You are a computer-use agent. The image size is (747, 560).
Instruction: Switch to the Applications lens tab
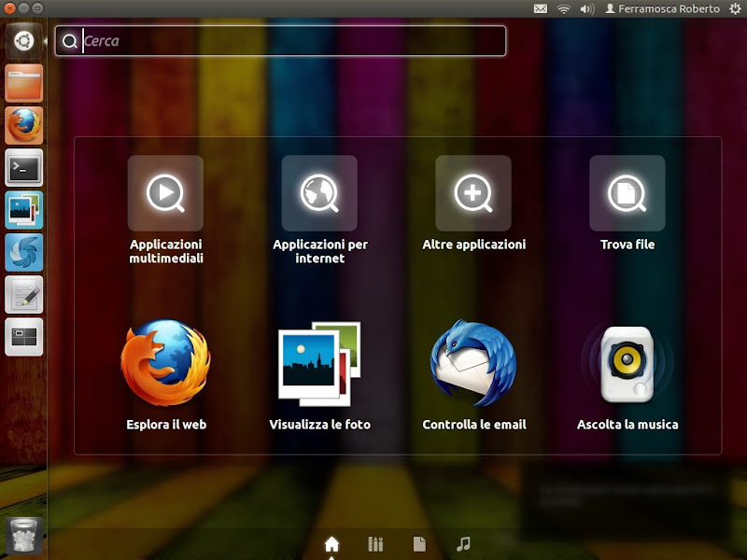[375, 544]
